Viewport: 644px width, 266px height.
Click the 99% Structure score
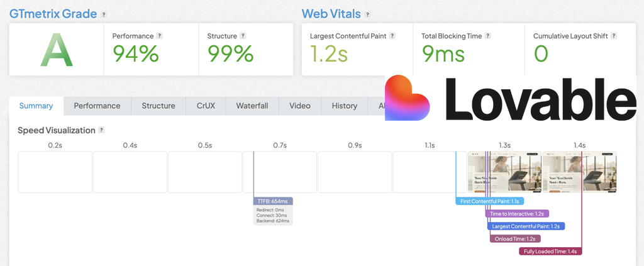[230, 54]
